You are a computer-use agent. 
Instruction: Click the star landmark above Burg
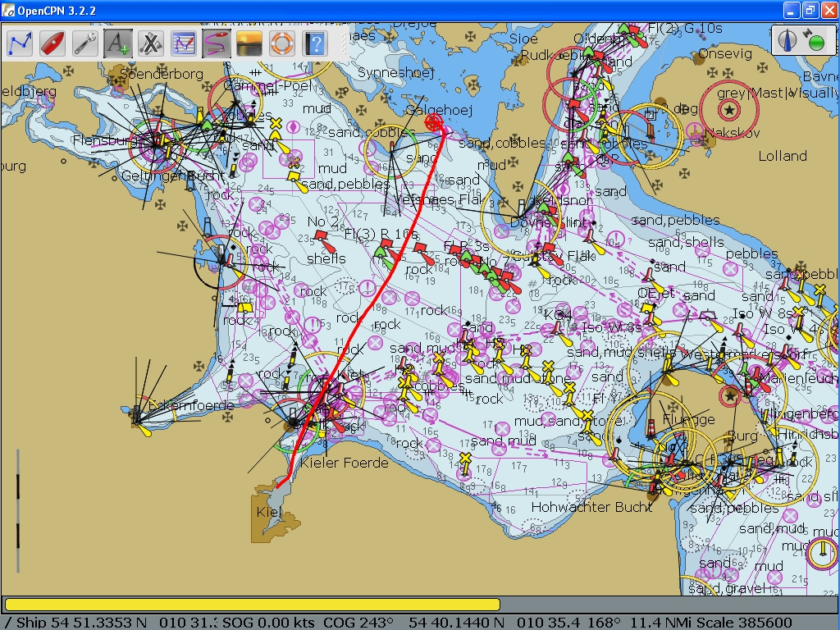coord(729,397)
